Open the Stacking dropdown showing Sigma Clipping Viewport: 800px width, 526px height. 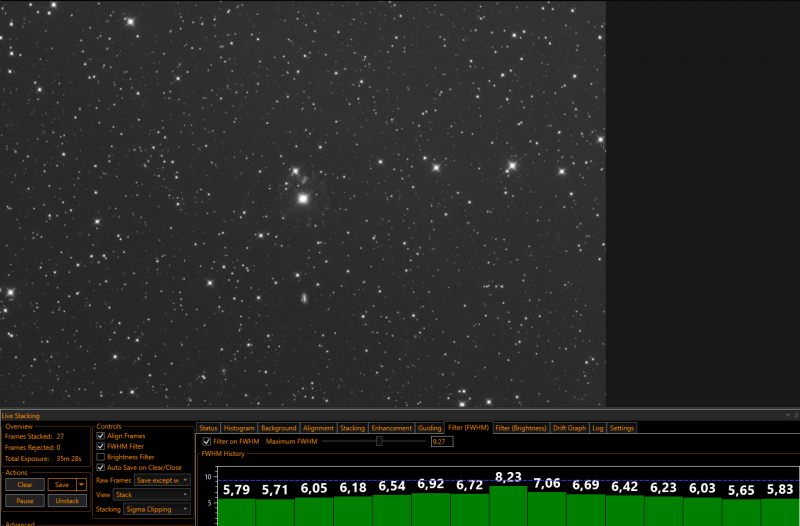click(x=157, y=509)
